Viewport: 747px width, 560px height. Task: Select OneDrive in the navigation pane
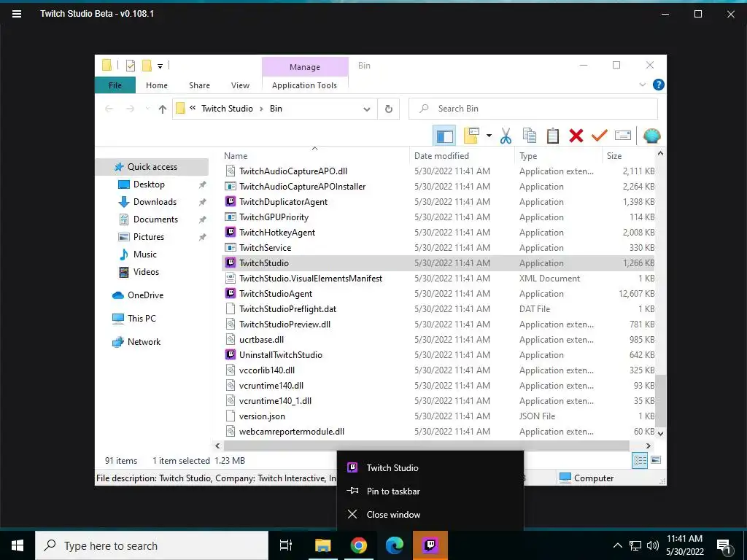[145, 295]
